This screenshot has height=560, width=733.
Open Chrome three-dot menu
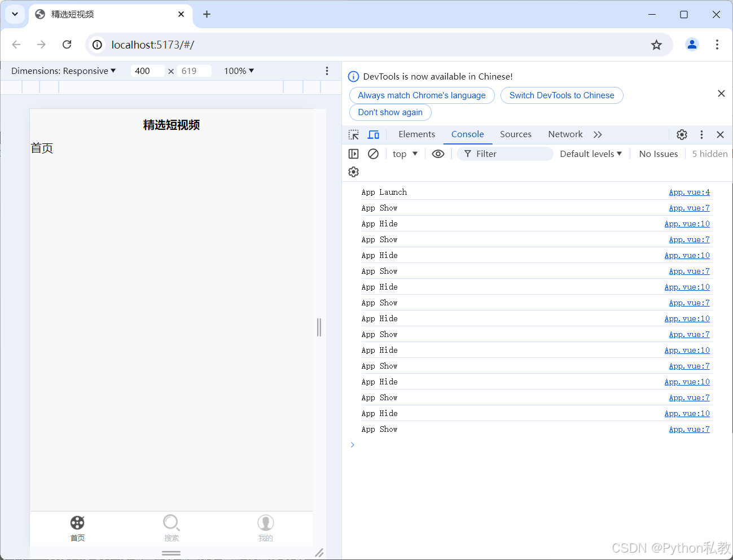pyautogui.click(x=717, y=45)
